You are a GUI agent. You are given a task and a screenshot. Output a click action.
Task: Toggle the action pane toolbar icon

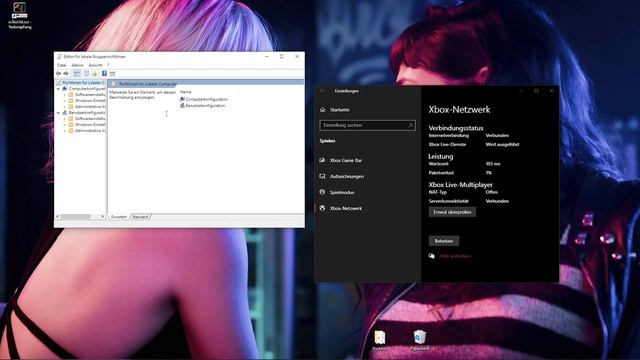coord(112,73)
